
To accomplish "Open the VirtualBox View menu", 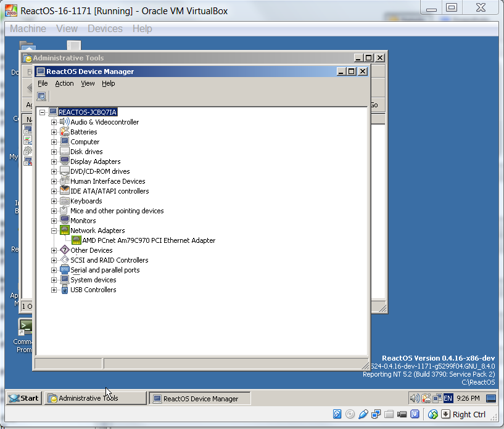I will 67,28.
